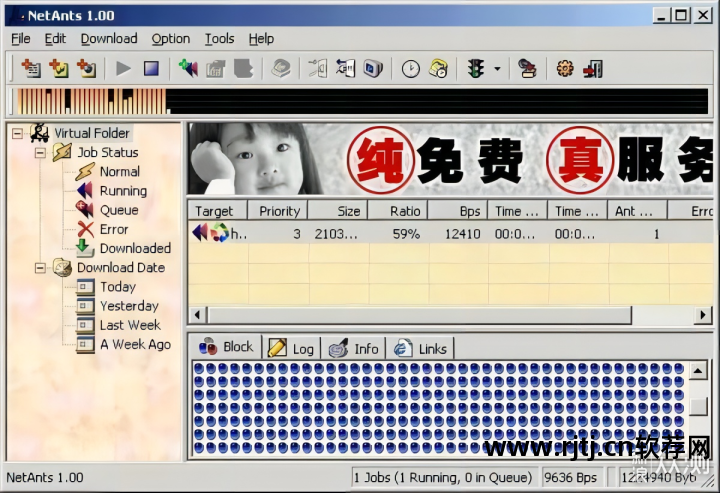Open the Download menu
The image size is (720, 493).
tap(109, 39)
